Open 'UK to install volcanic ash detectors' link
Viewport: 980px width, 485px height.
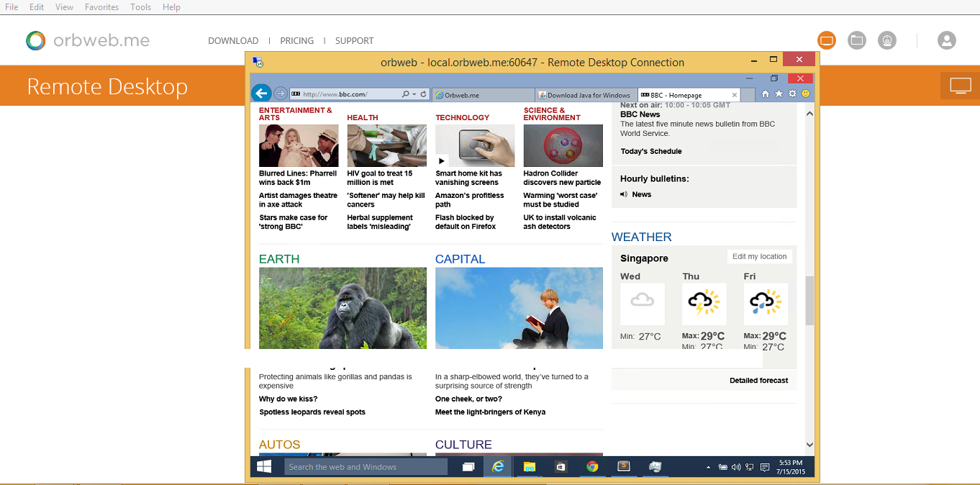pyautogui.click(x=560, y=222)
